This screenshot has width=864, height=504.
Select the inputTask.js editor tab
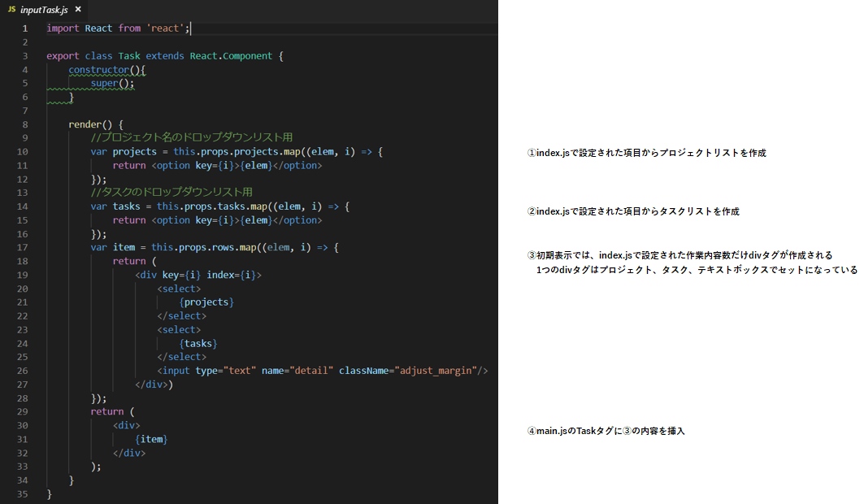45,10
